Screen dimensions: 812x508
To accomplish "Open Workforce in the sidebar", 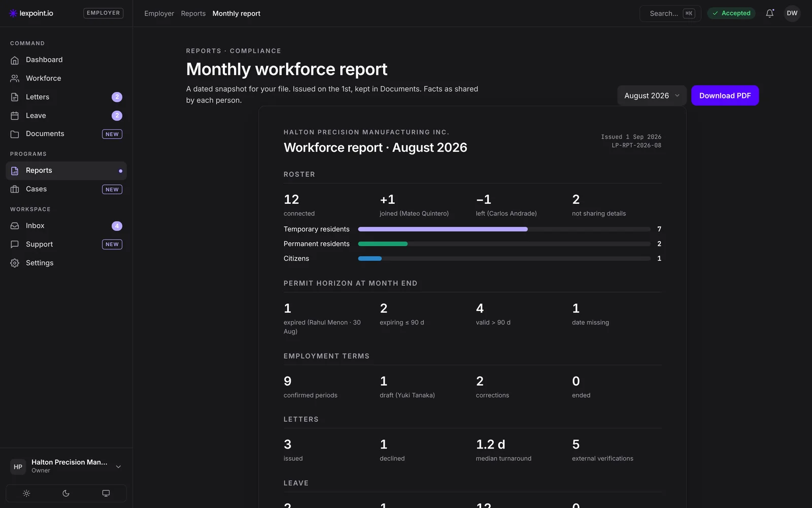I will (66, 78).
